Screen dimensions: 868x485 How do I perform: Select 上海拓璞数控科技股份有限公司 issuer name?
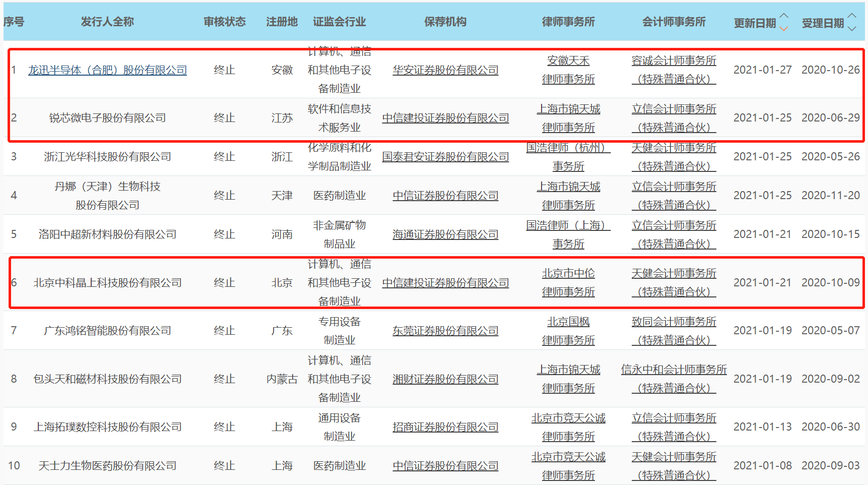tap(107, 427)
